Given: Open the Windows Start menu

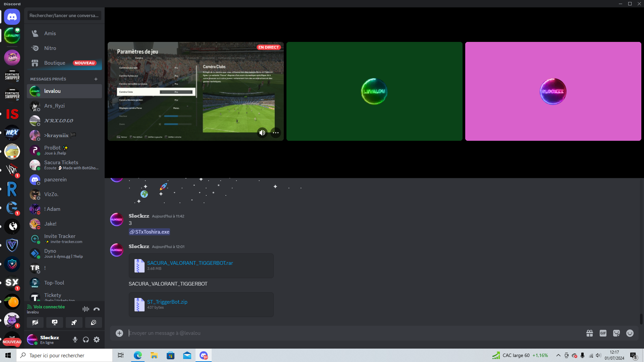Looking at the screenshot, I should point(8,355).
